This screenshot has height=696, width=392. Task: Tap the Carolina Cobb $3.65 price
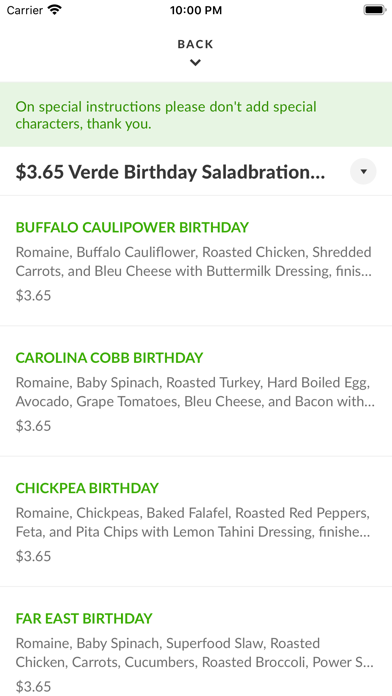pos(33,426)
